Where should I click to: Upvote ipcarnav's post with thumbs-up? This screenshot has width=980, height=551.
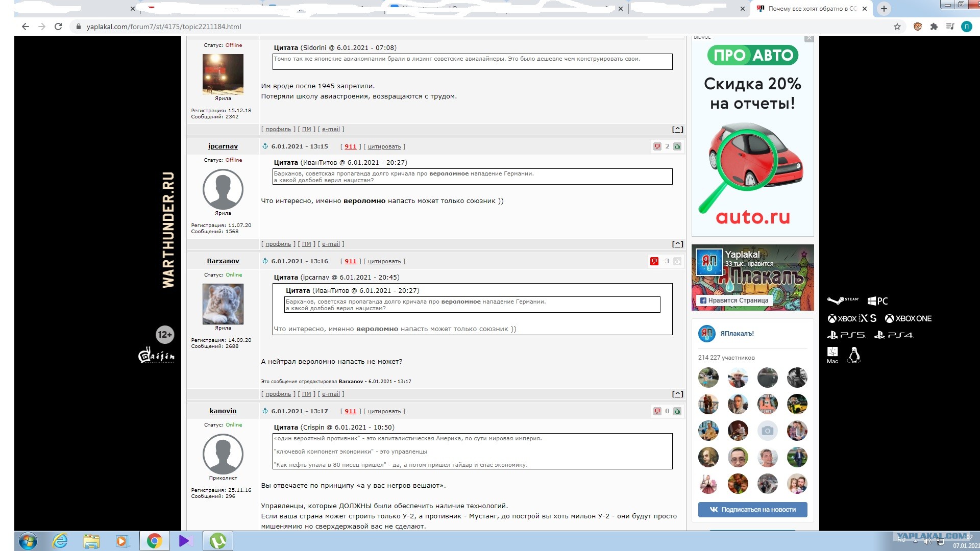pyautogui.click(x=677, y=146)
